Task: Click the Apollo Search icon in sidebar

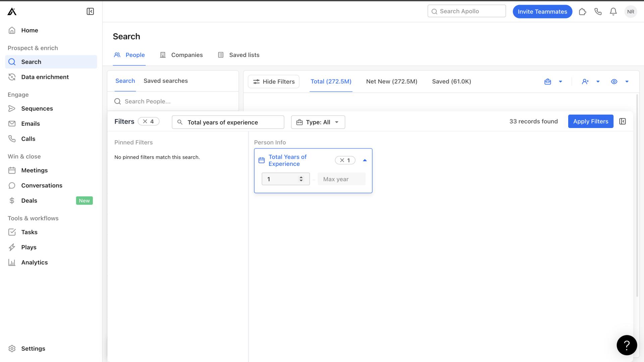Action: [x=12, y=61]
